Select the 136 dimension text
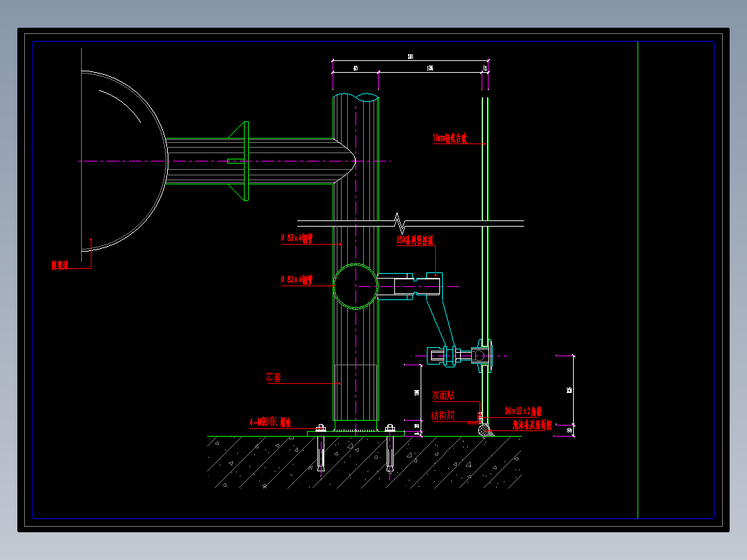This screenshot has width=747, height=560. (430, 68)
